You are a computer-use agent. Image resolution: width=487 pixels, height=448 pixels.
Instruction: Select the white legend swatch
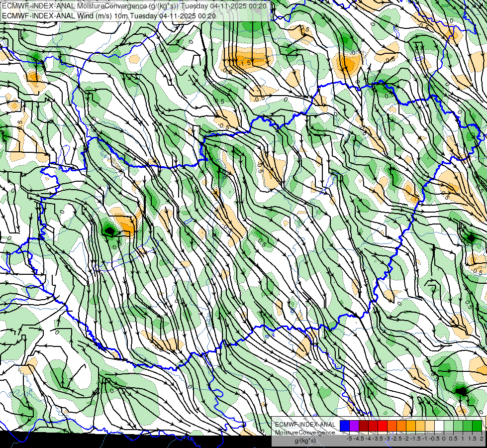439,426
